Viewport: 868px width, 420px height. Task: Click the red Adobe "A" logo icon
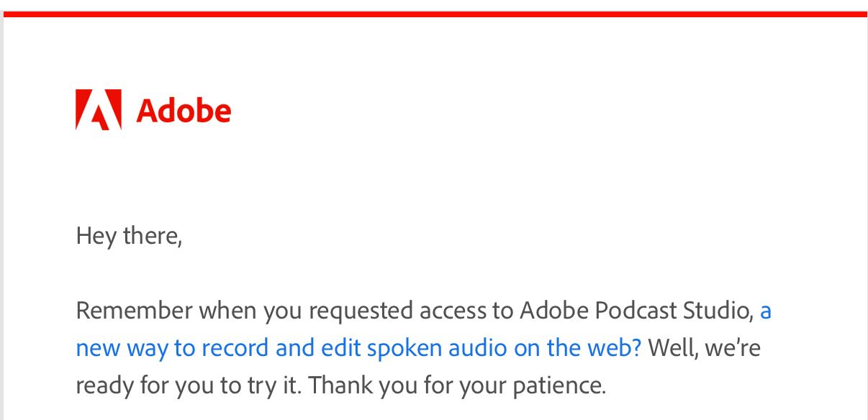tap(99, 110)
